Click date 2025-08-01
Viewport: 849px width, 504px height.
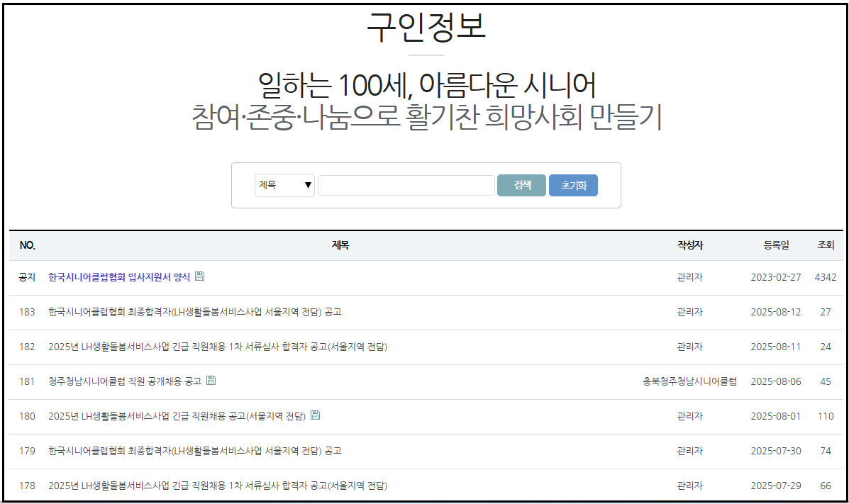pyautogui.click(x=776, y=416)
